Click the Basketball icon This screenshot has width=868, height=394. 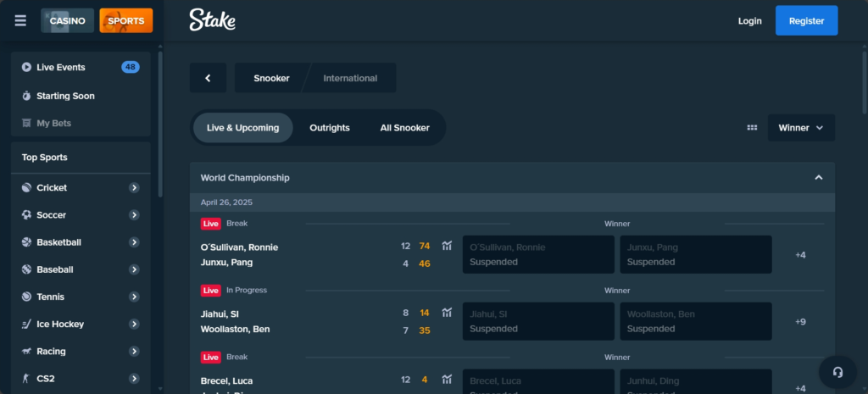26,242
